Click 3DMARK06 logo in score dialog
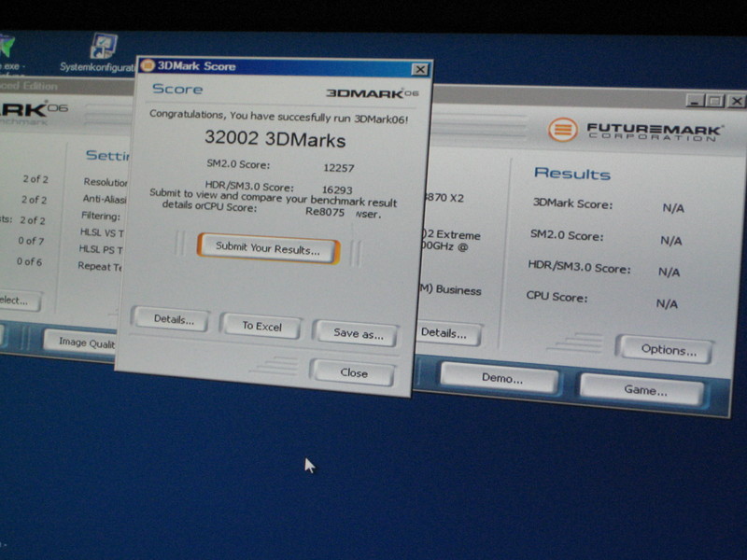 [372, 92]
